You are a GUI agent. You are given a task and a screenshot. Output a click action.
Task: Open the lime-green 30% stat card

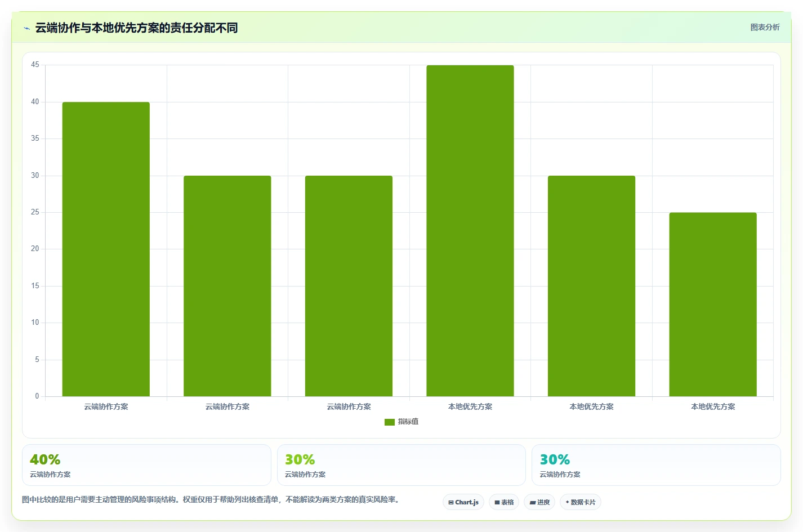401,465
